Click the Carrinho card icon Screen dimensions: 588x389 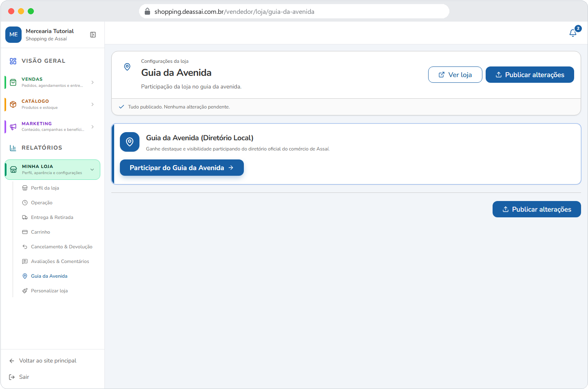tap(25, 232)
